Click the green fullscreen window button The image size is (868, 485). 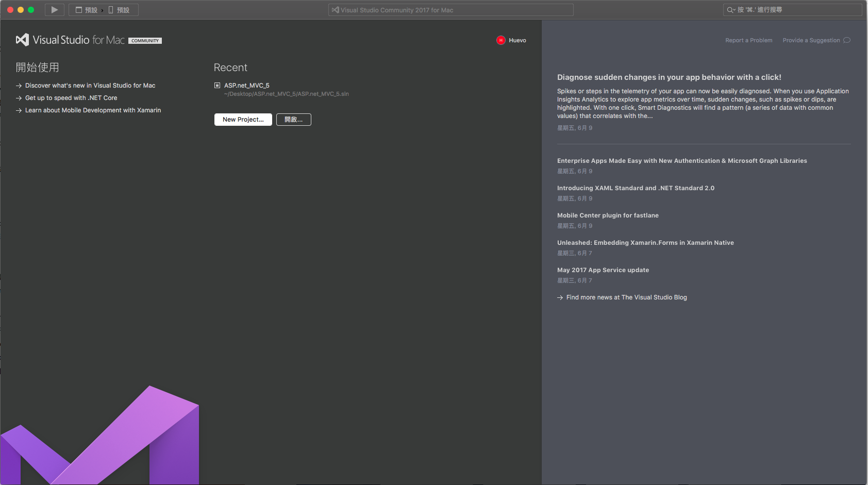point(31,10)
